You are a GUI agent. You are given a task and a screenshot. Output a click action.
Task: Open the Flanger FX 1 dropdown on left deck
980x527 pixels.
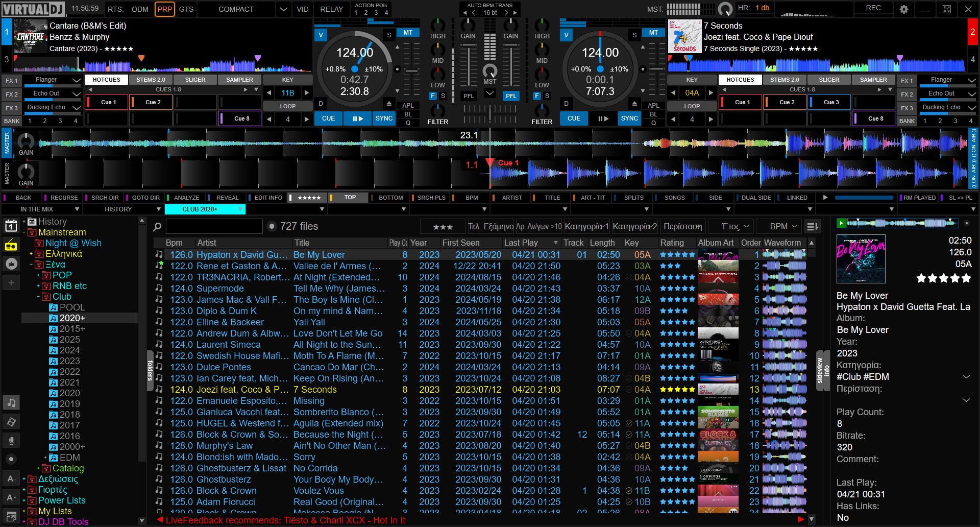point(76,80)
